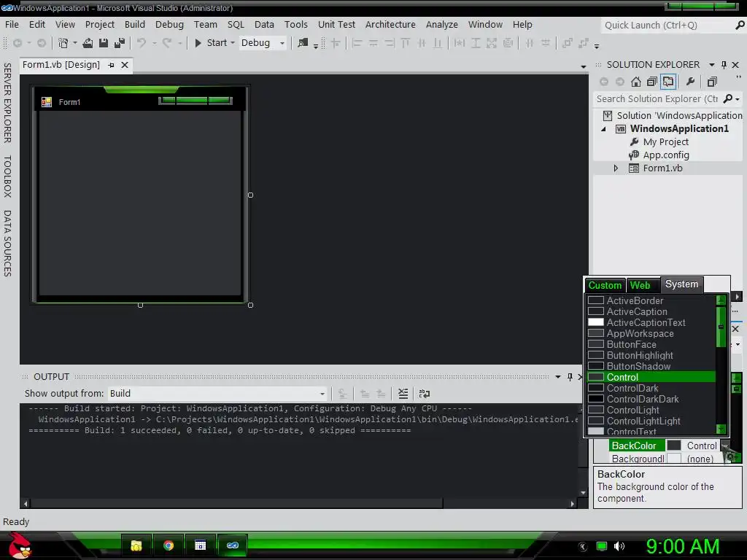Open the Show output from combo box
Image resolution: width=747 pixels, height=560 pixels.
click(x=217, y=394)
